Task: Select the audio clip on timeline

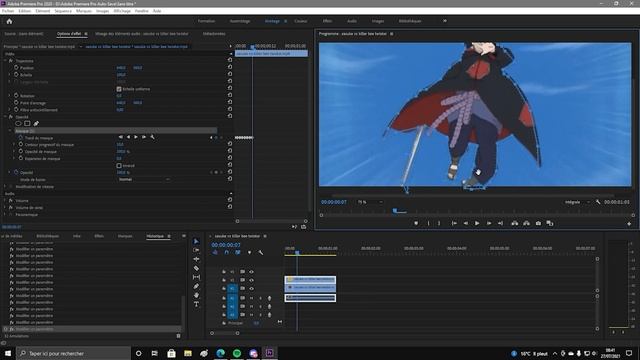Action: coord(310,298)
